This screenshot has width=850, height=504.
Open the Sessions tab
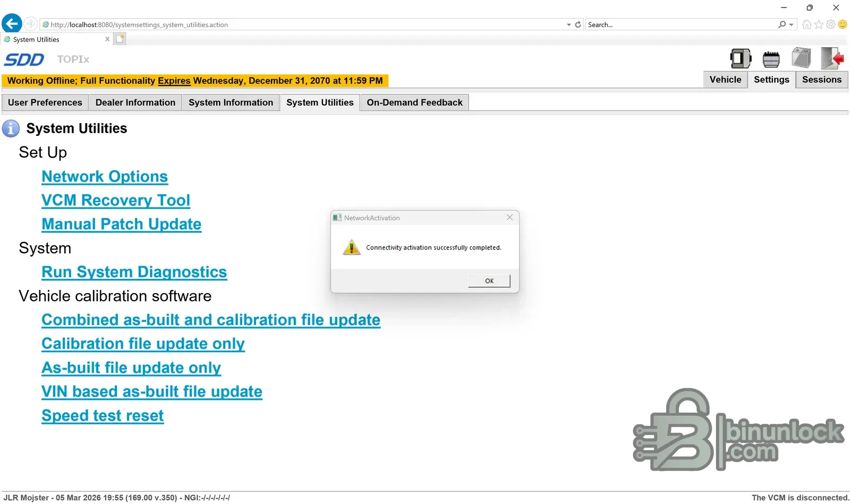822,80
